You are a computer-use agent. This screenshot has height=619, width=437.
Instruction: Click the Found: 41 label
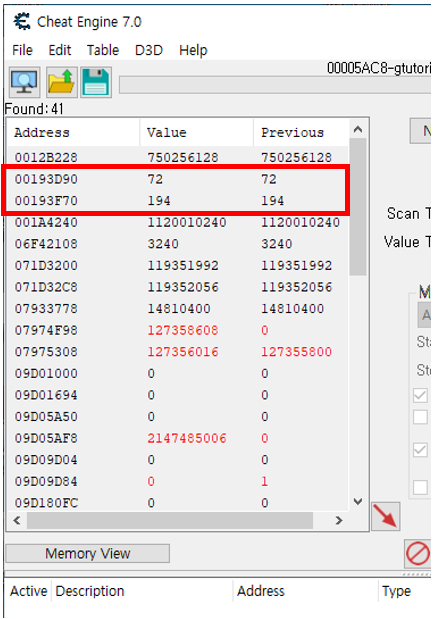point(34,109)
